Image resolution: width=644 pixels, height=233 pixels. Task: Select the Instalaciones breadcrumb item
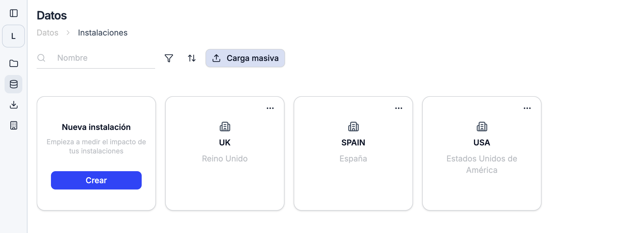click(102, 33)
